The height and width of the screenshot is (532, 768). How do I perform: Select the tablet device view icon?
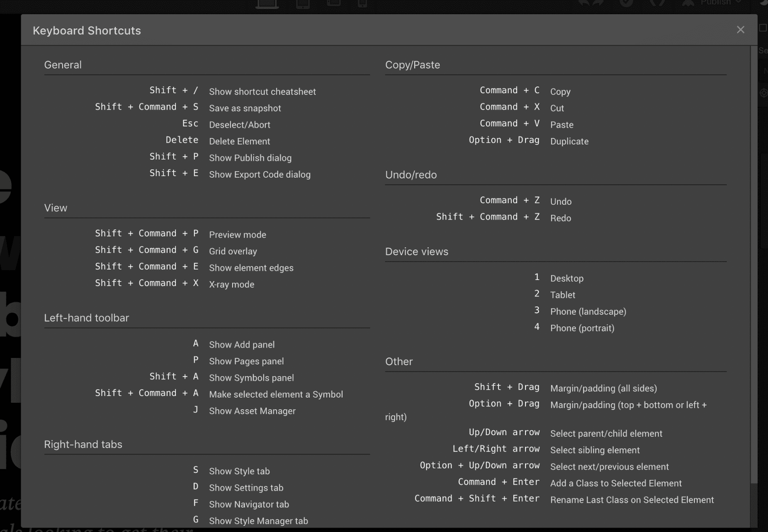[x=303, y=4]
